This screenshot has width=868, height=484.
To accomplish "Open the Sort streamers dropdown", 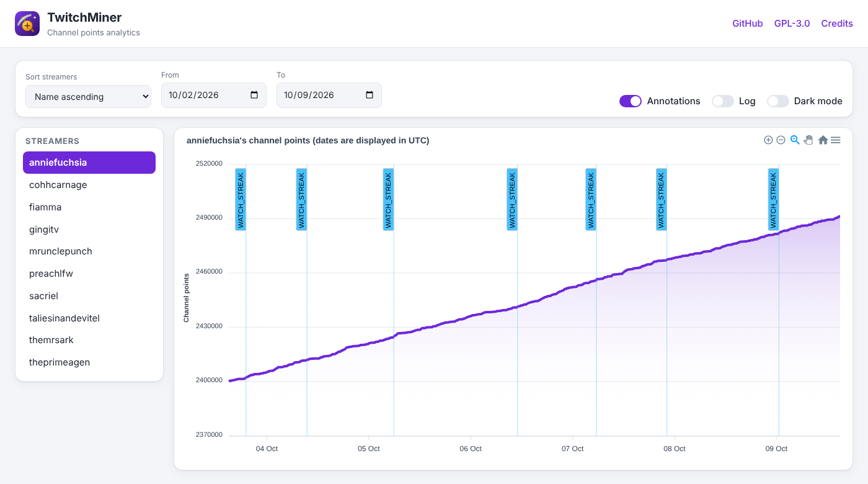I will 89,97.
